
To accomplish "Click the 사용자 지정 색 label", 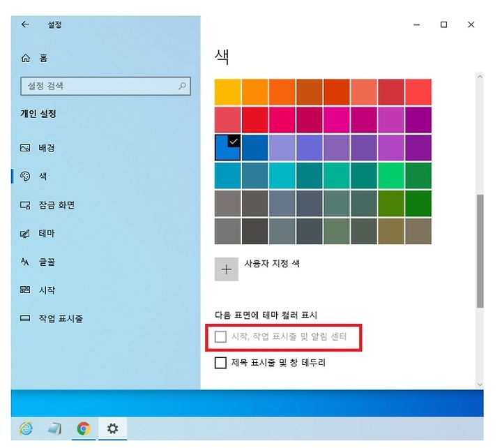I will (x=272, y=264).
